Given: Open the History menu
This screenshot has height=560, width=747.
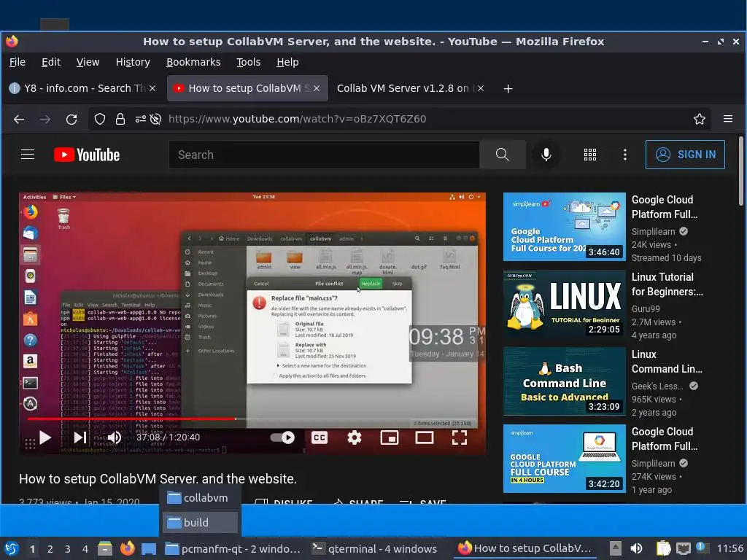Looking at the screenshot, I should [133, 63].
